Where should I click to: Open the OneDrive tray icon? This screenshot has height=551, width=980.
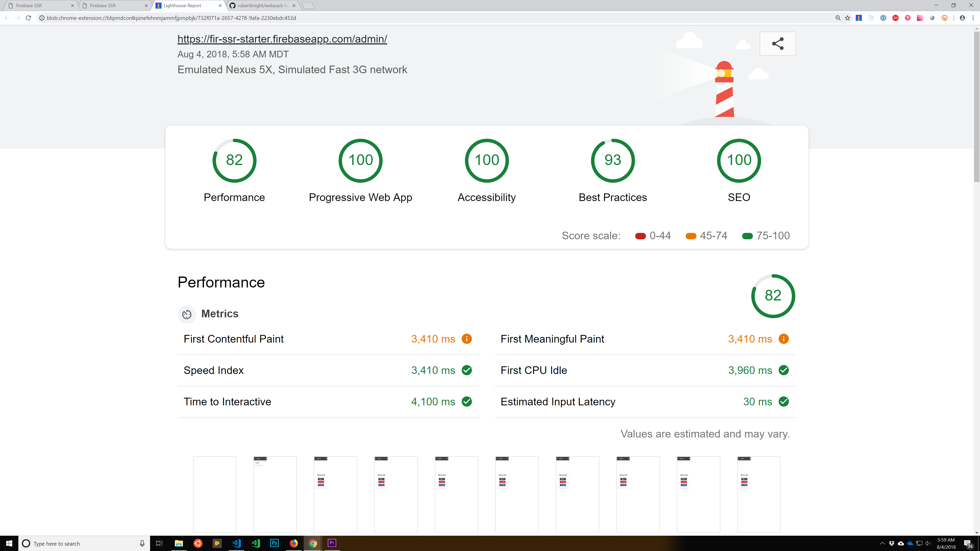pos(910,543)
